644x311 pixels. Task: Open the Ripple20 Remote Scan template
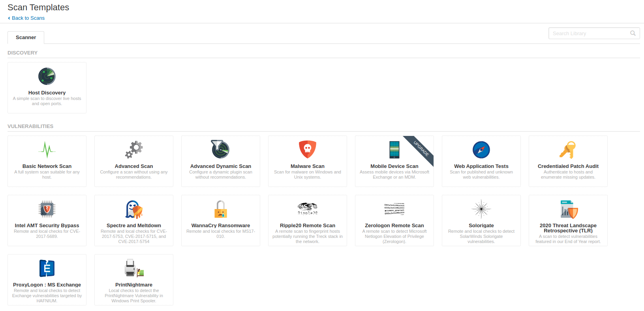coord(308,221)
